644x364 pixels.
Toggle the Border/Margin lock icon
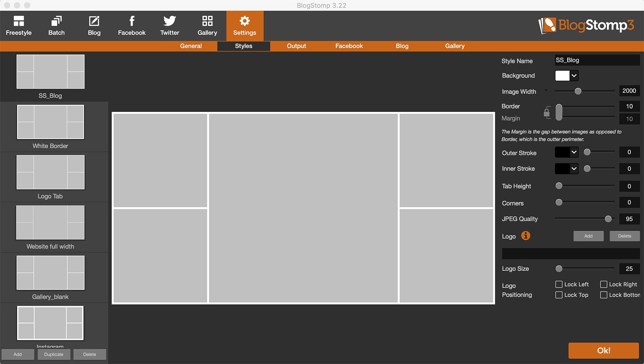pos(547,112)
